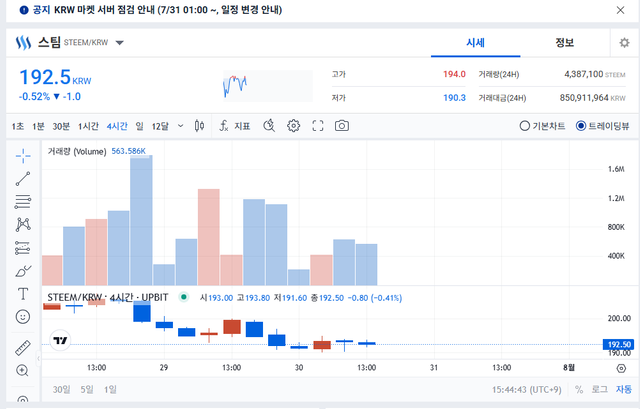The image size is (640, 409).
Task: Click the tallest blue volume bar
Action: tap(142, 220)
